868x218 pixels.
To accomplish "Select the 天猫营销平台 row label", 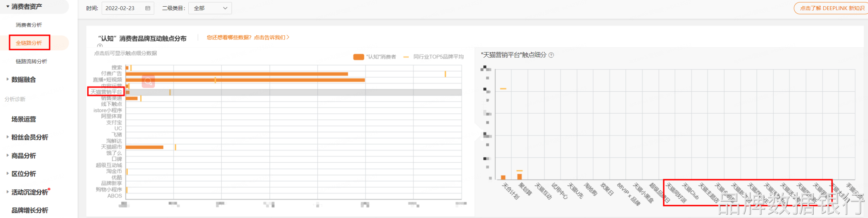I will (x=106, y=92).
